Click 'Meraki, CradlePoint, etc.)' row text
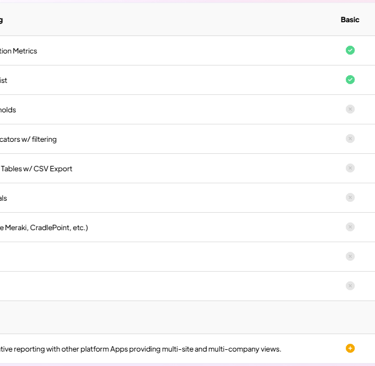This screenshot has height=366, width=375. pos(44,228)
